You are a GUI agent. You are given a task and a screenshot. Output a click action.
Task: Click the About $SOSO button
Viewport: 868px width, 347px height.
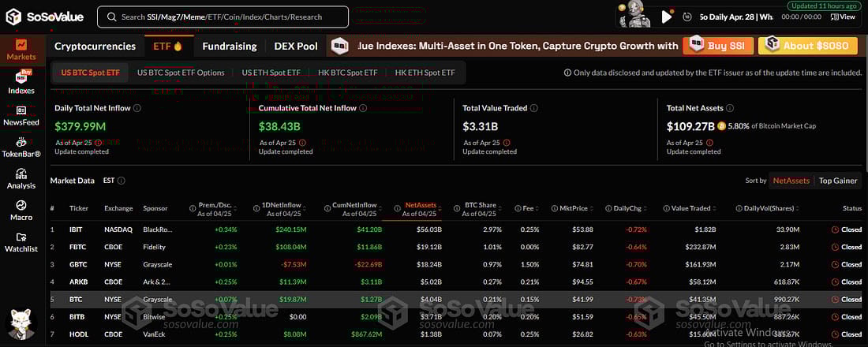point(807,46)
